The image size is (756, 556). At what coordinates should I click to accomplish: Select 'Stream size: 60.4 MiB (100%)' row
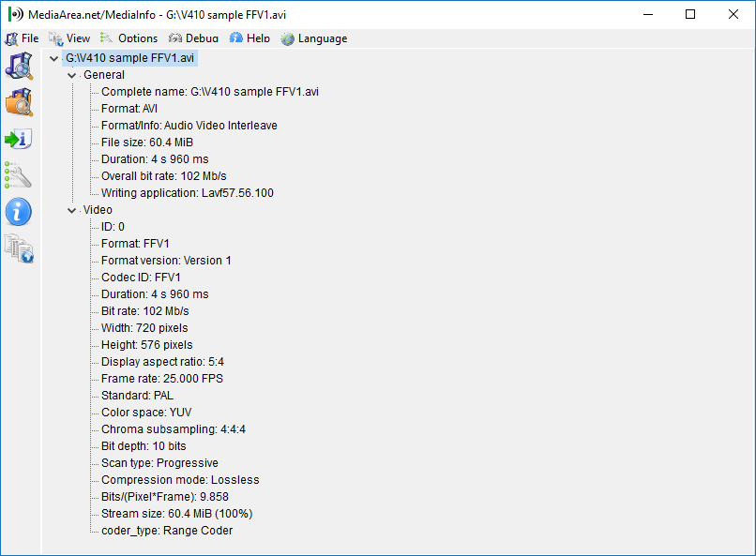pyautogui.click(x=177, y=513)
